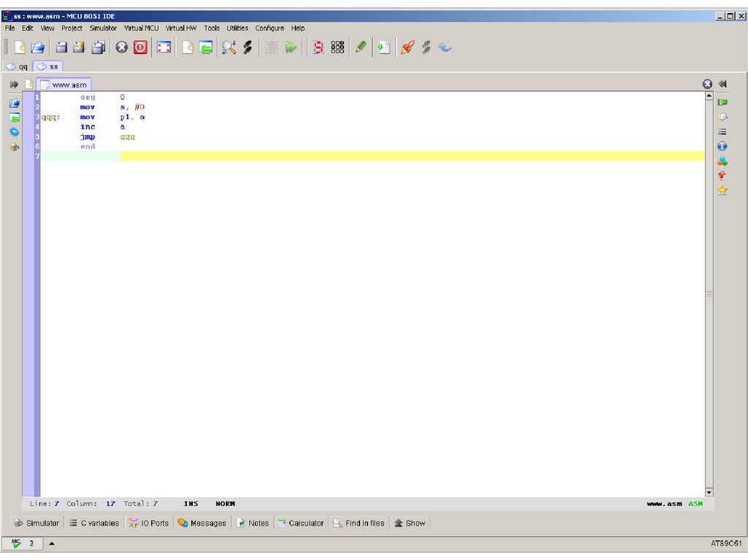Open the matrix keypad grid tool
This screenshot has width=748, height=560.
(337, 47)
